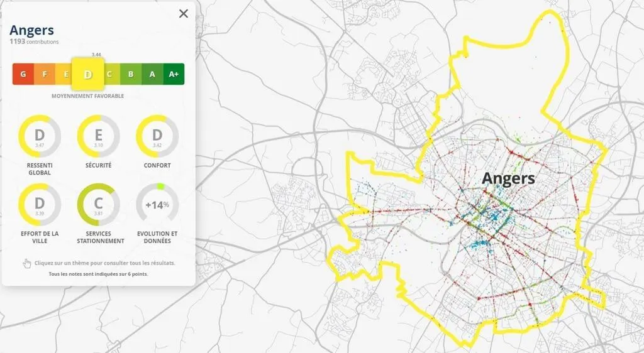Screen dimensions: 644x353
Task: Open the Confort score gauge
Action: tap(157, 136)
